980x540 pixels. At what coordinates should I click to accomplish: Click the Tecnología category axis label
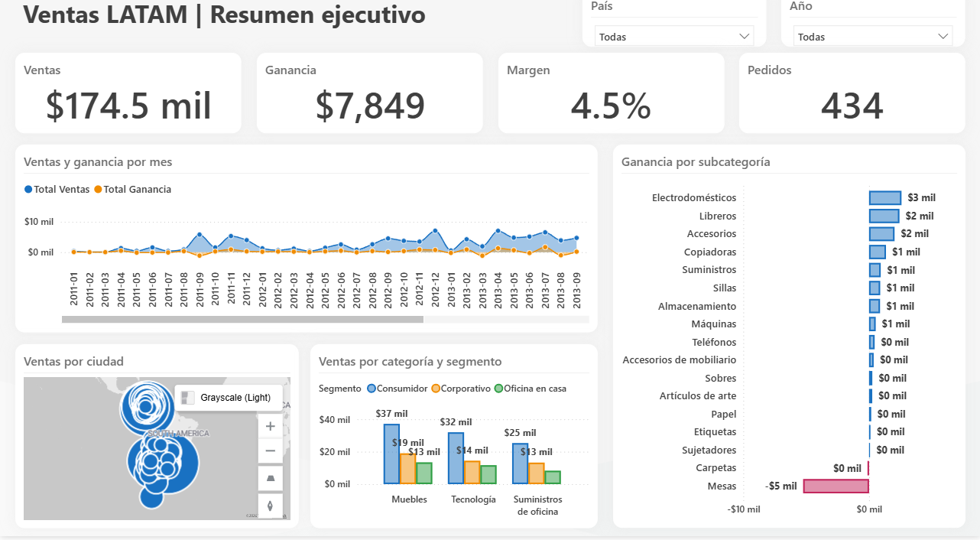[473, 499]
